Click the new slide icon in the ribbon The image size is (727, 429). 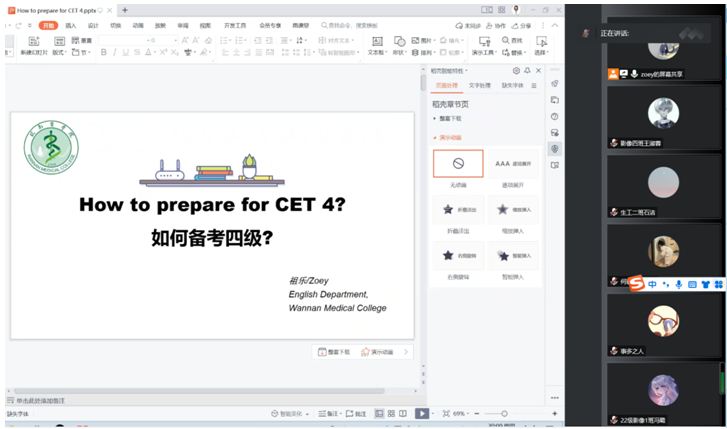click(x=34, y=46)
